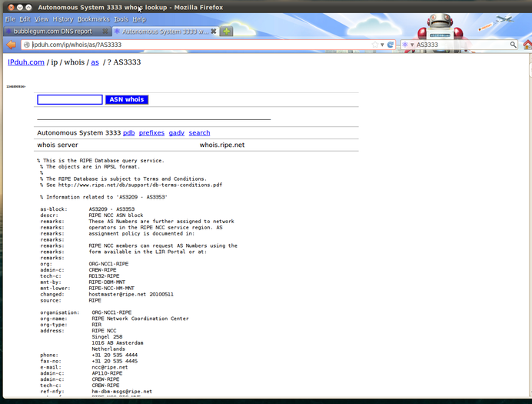Click the 'AS3209 - AS3353' as-block value
The width and height of the screenshot is (532, 404).
click(111, 209)
